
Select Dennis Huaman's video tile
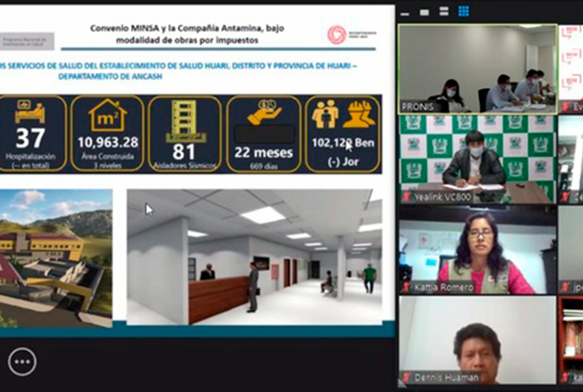(x=478, y=340)
